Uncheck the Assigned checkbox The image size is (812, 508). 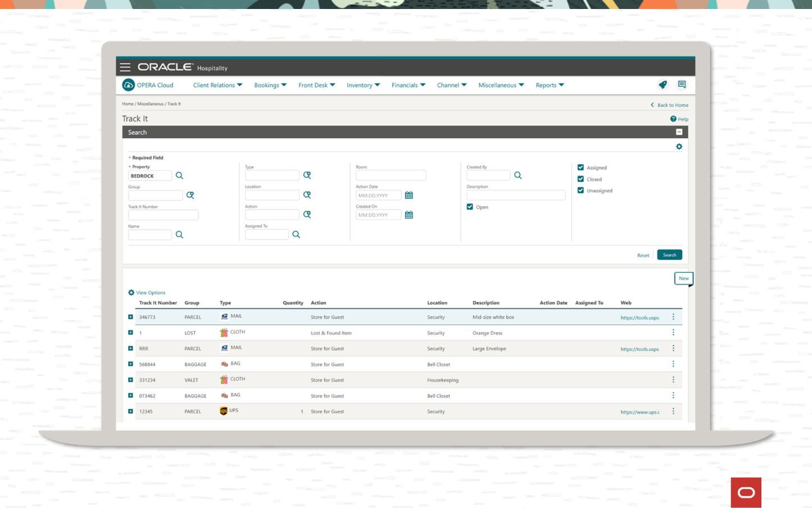click(580, 167)
